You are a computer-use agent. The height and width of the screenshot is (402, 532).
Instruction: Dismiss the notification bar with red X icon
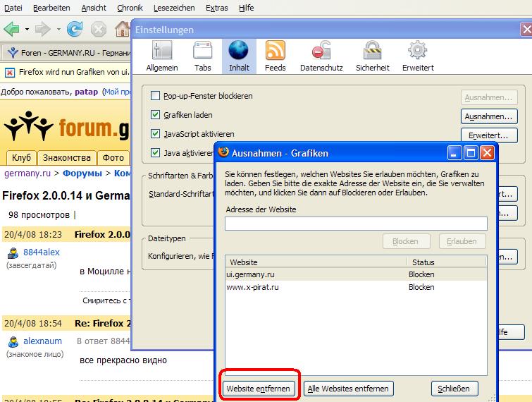(x=10, y=73)
